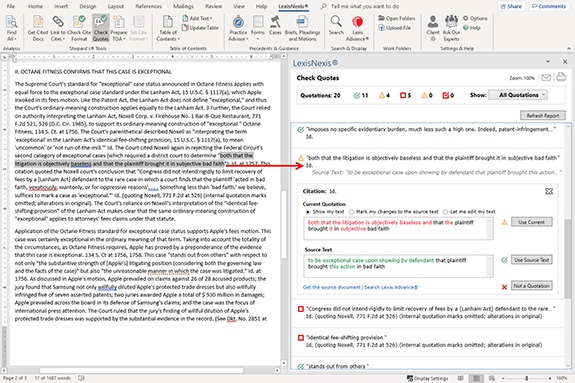Open Prepare TOA tool

click(x=119, y=29)
